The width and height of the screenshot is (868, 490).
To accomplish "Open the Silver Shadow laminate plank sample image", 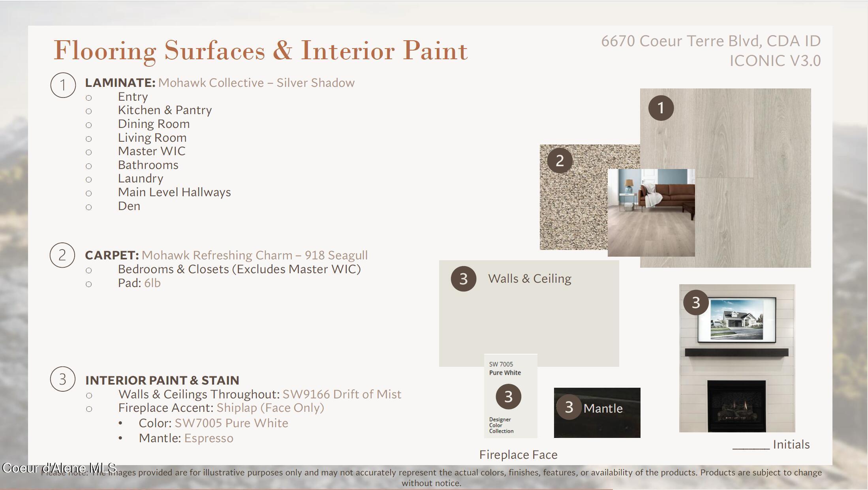I will coord(725,178).
